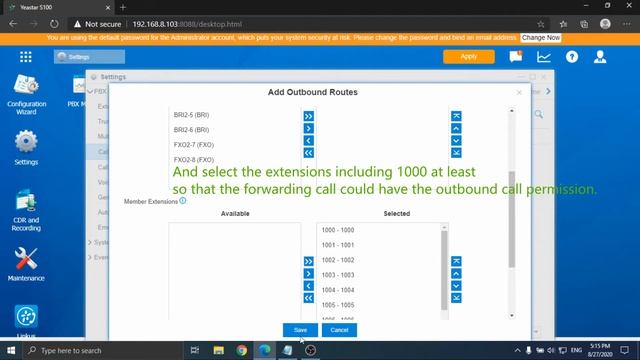The width and height of the screenshot is (640, 360).
Task: Remove all trunks from Selected list
Action: point(309,153)
